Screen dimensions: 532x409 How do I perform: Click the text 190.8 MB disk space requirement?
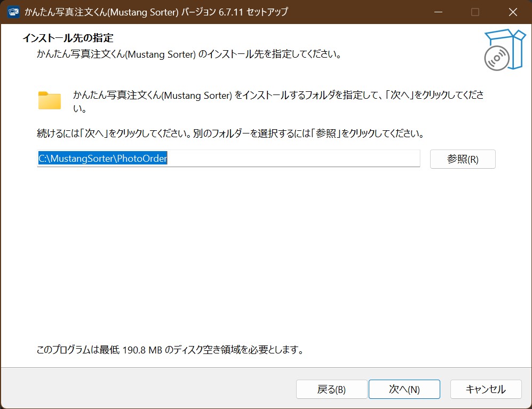(x=170, y=349)
